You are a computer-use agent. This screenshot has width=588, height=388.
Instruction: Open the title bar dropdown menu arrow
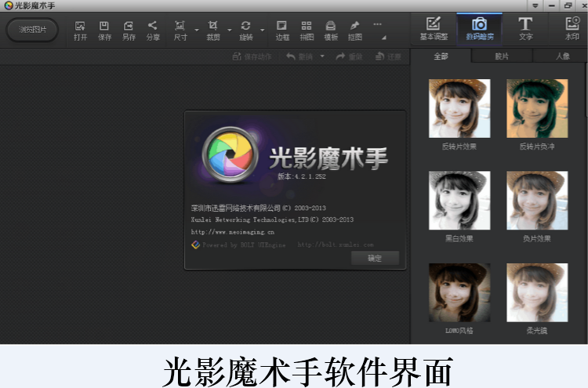coord(535,5)
